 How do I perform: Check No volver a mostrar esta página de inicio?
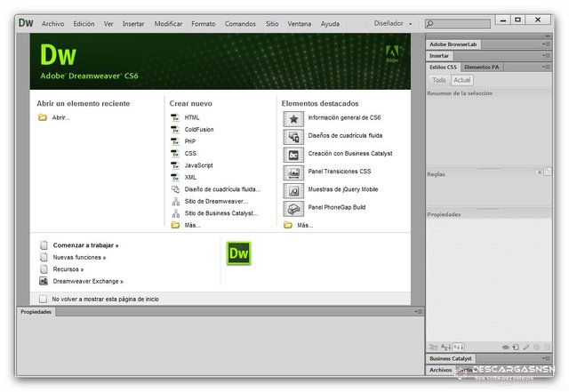[x=43, y=299]
